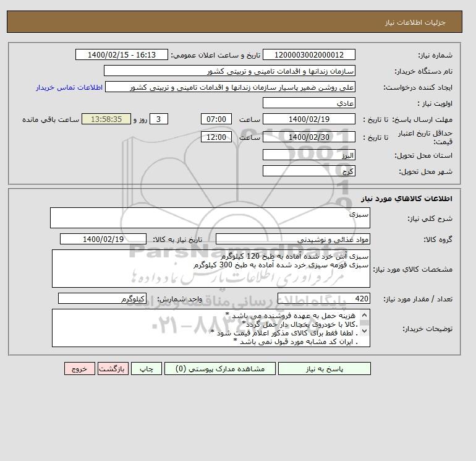
Task: Click the پاسخ به نیاز button
Action: click(324, 369)
